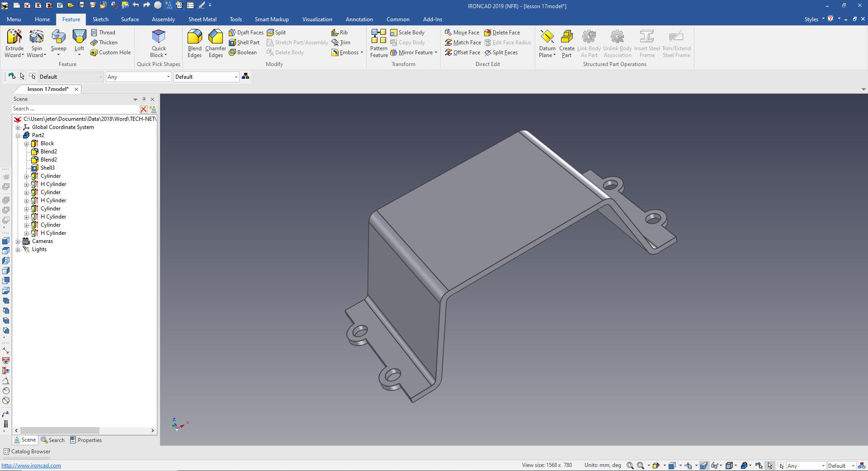Click the Mirror Feature tool
The image size is (868, 471).
(x=411, y=52)
